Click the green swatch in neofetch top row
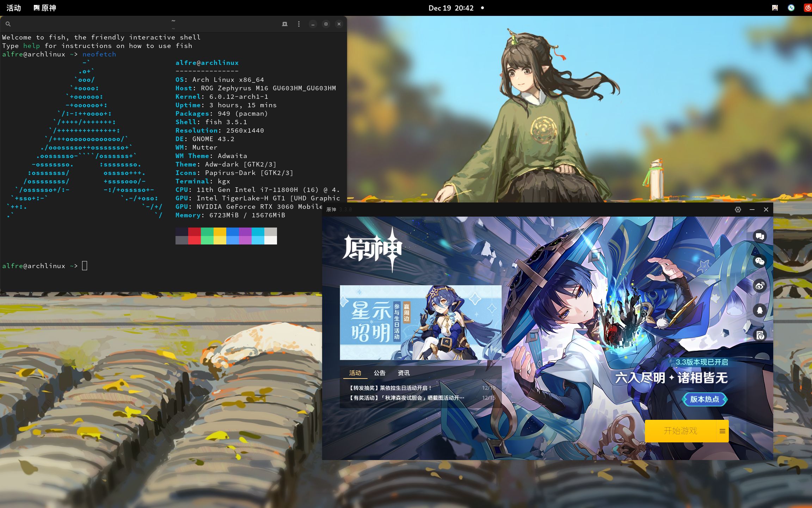 coord(207,232)
